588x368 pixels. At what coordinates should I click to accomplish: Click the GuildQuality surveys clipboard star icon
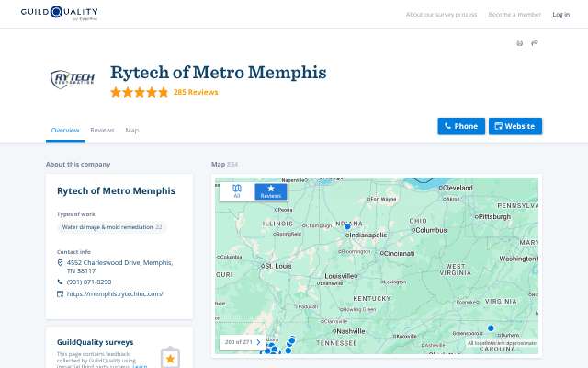click(x=170, y=358)
